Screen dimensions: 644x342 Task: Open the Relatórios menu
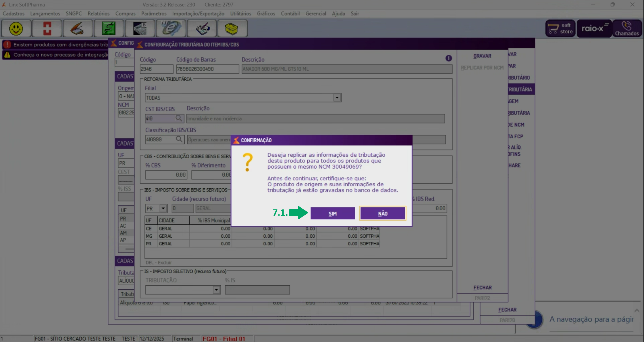click(99, 14)
